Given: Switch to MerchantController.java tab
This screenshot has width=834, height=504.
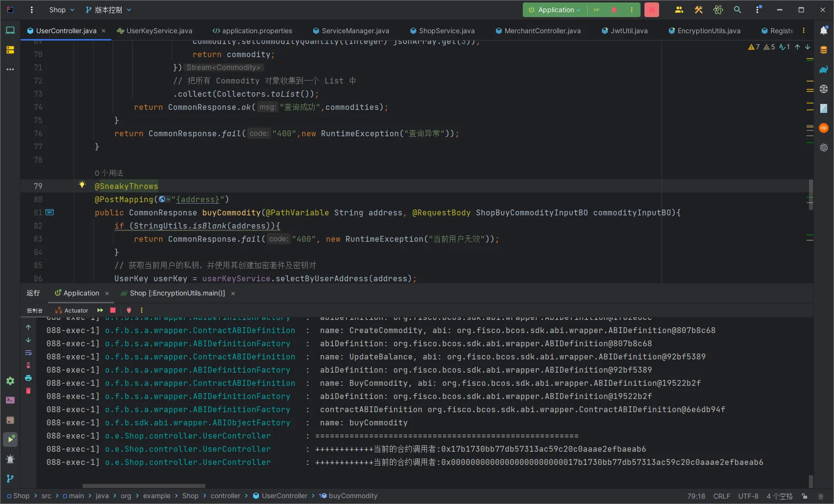Looking at the screenshot, I should tap(538, 31).
